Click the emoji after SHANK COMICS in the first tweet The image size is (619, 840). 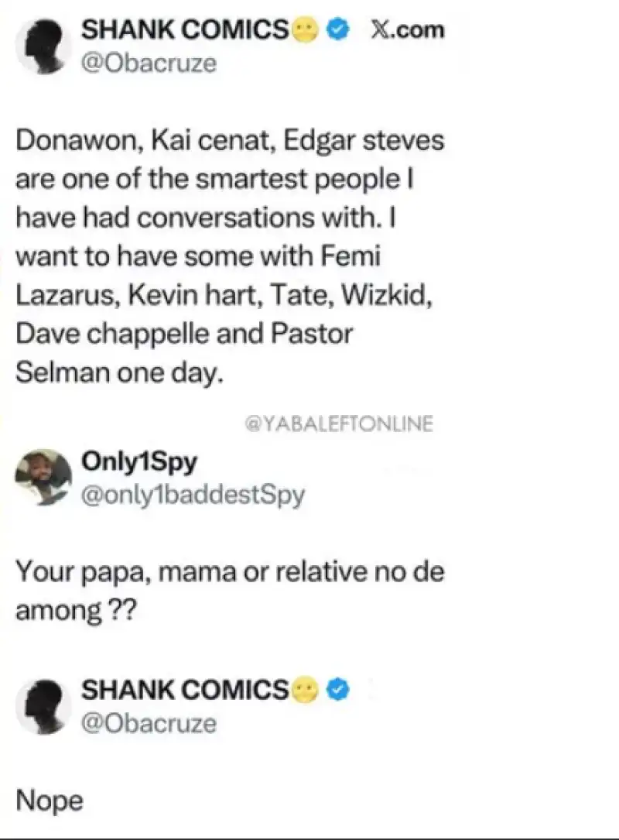point(304,31)
